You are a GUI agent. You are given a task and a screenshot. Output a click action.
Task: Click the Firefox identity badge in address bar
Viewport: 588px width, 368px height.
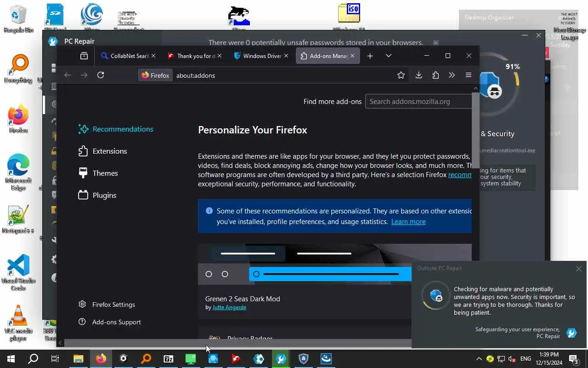pos(155,75)
